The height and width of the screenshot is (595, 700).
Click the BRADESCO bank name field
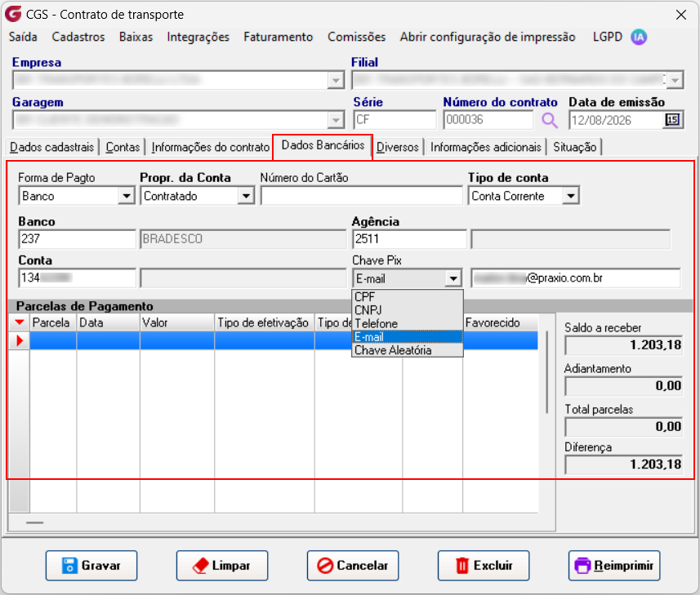click(243, 239)
